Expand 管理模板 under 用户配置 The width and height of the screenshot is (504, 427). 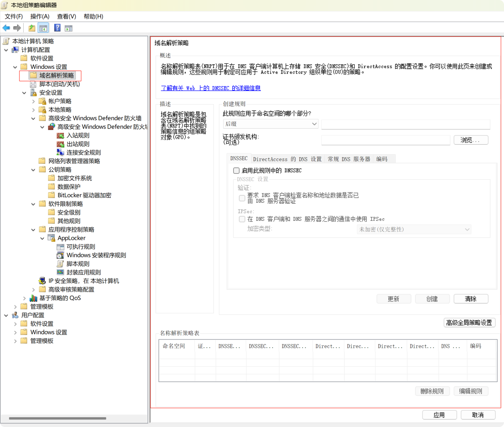pos(15,341)
